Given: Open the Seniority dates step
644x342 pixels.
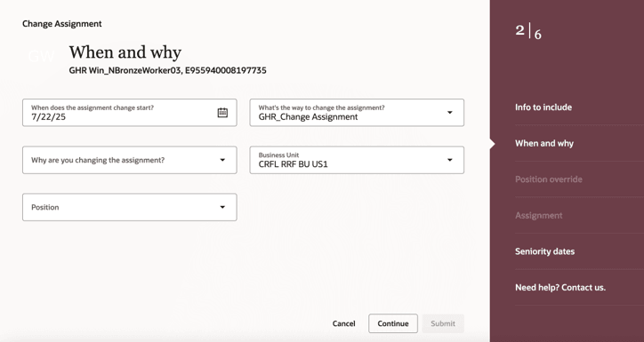Looking at the screenshot, I should (x=544, y=251).
